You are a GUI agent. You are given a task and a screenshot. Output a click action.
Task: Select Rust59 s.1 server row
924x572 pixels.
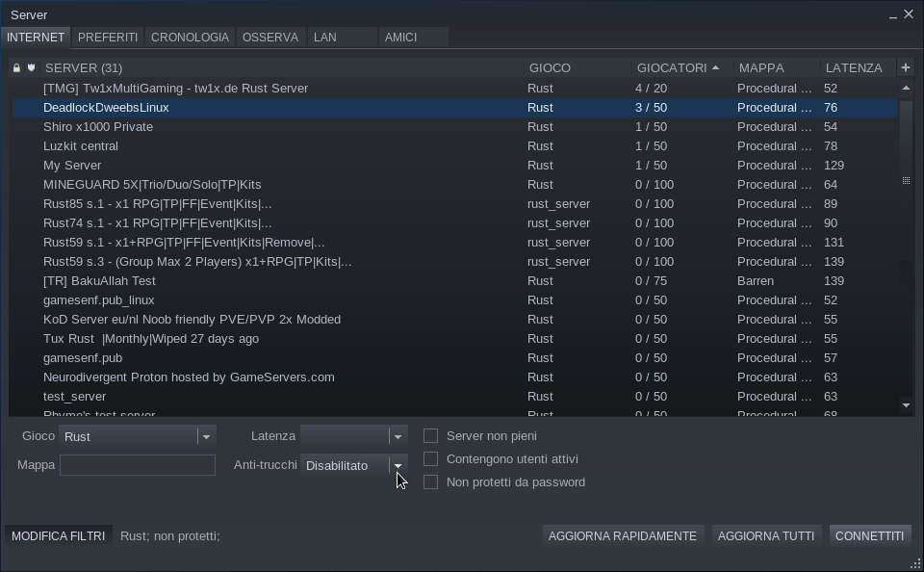pyautogui.click(x=454, y=243)
